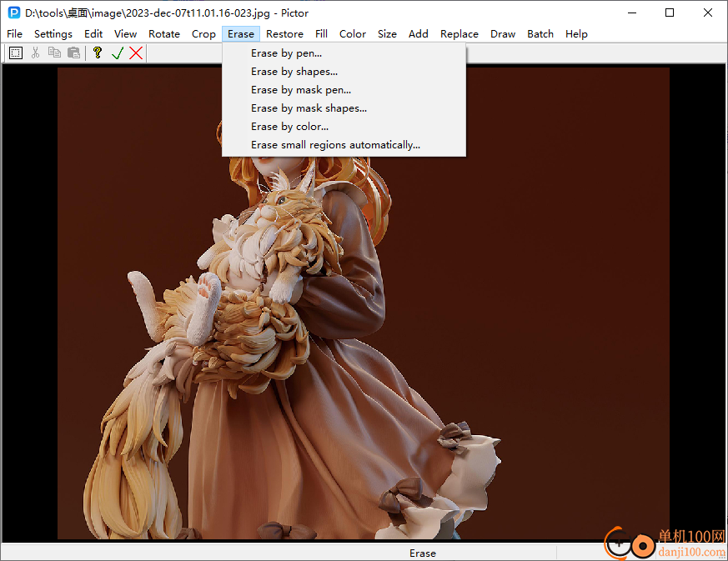Minimize the Pictor window
This screenshot has height=561, width=728.
click(632, 13)
